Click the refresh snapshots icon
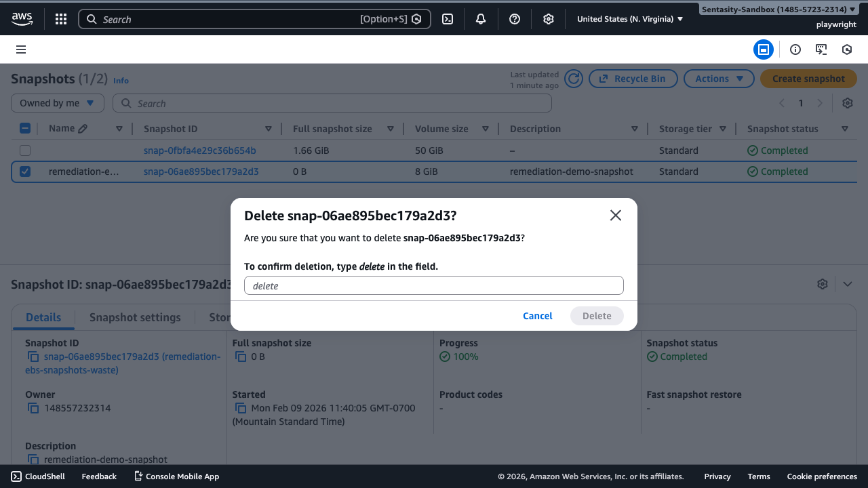The image size is (868, 488). coord(573,78)
